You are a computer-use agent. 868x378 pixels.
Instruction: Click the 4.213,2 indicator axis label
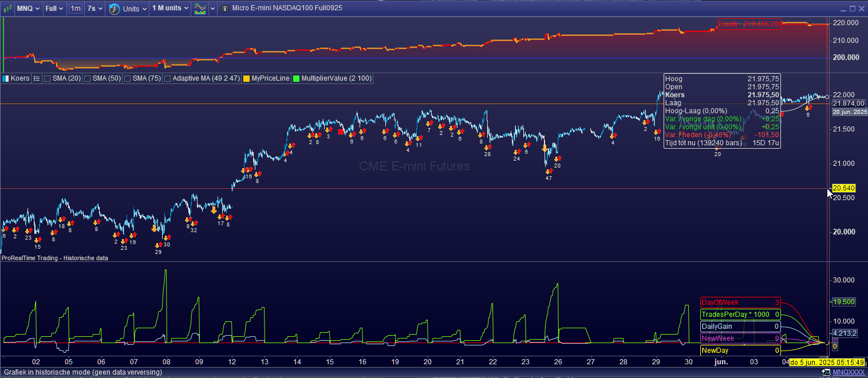(x=844, y=333)
